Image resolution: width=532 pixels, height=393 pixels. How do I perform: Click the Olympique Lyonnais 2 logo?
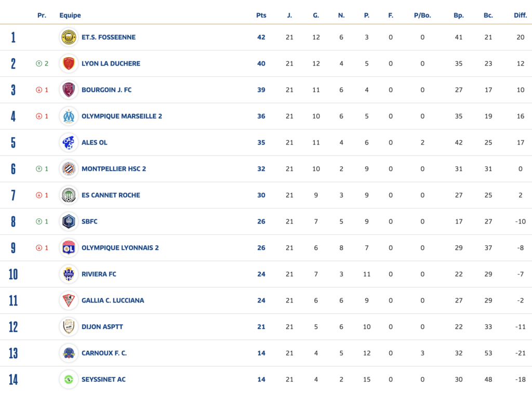(x=69, y=248)
